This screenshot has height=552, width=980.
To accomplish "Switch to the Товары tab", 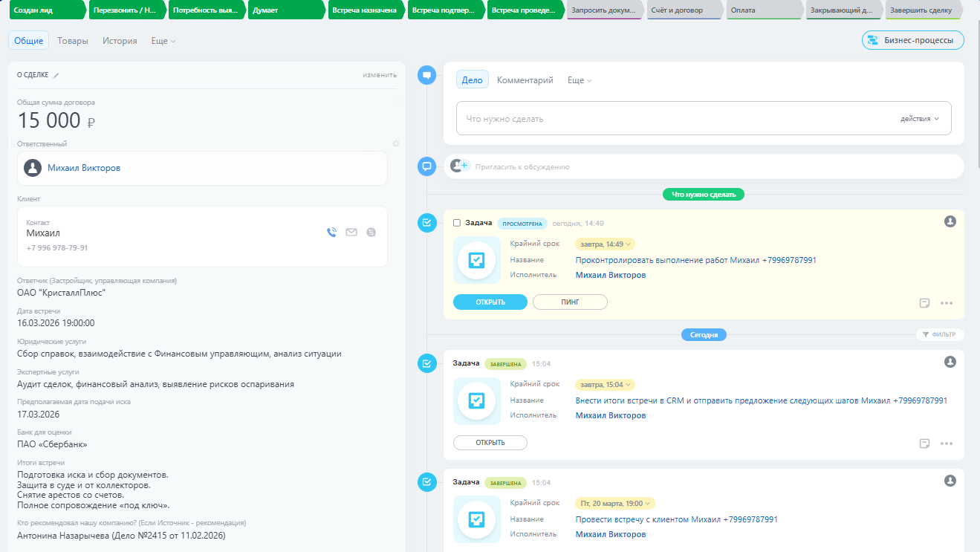I will pos(73,41).
